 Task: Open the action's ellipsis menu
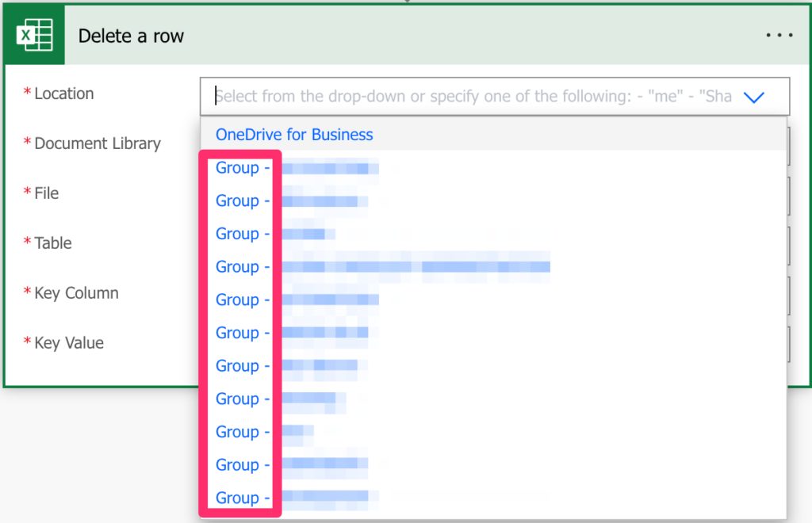coord(779,35)
